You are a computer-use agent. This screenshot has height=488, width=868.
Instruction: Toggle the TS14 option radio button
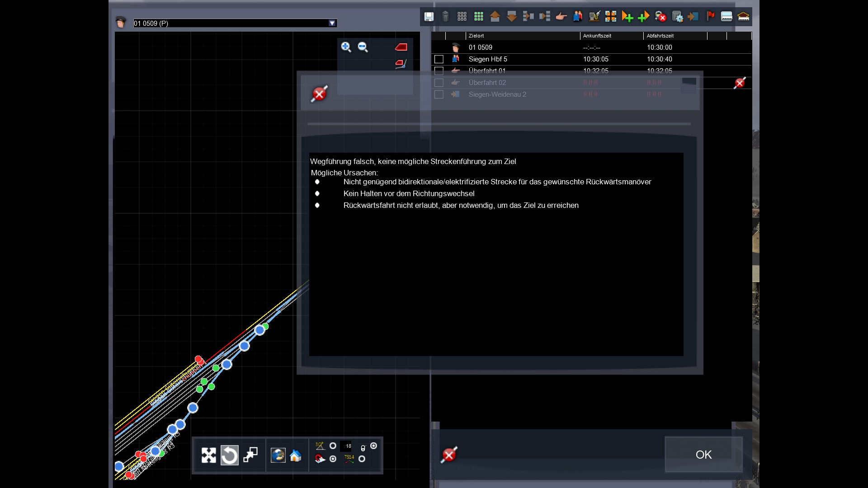362,459
